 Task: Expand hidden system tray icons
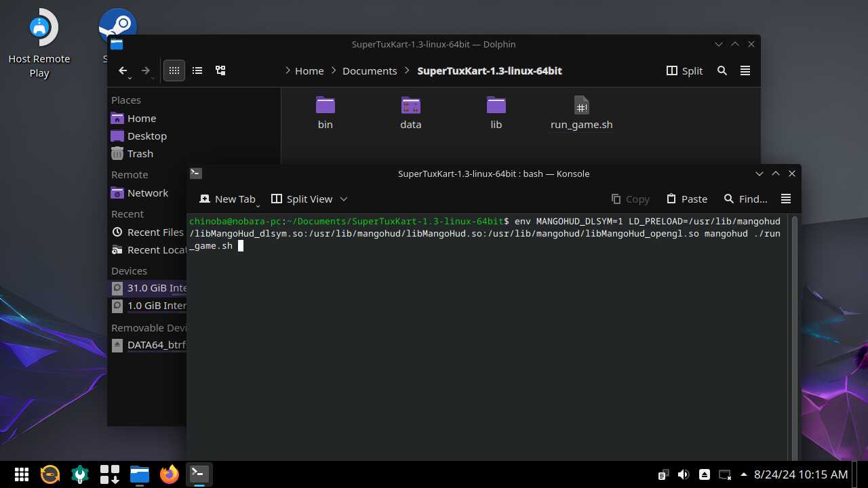point(744,474)
